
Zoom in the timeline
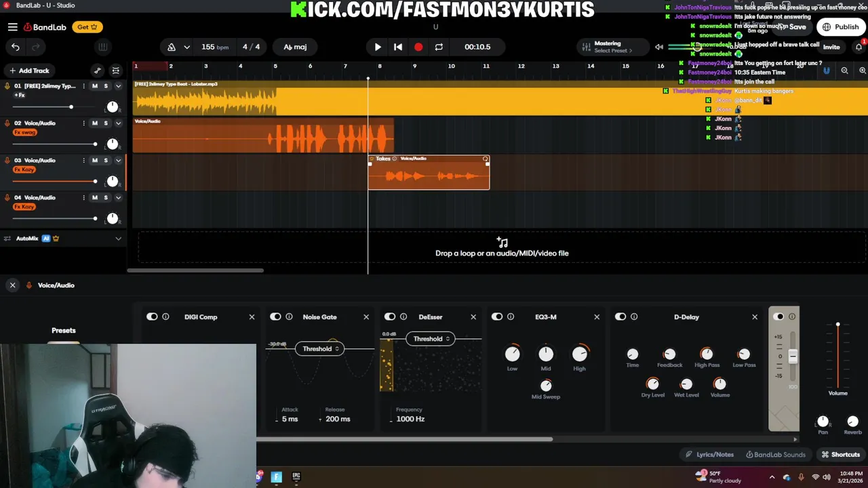[863, 70]
